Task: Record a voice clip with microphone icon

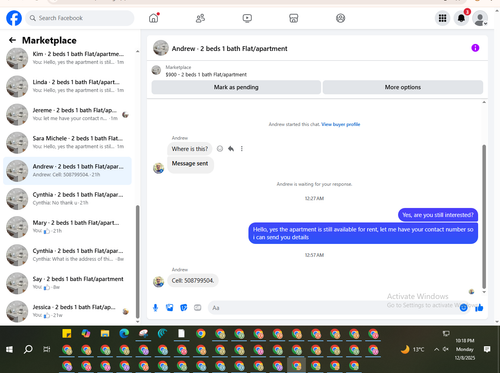Action: [x=155, y=308]
